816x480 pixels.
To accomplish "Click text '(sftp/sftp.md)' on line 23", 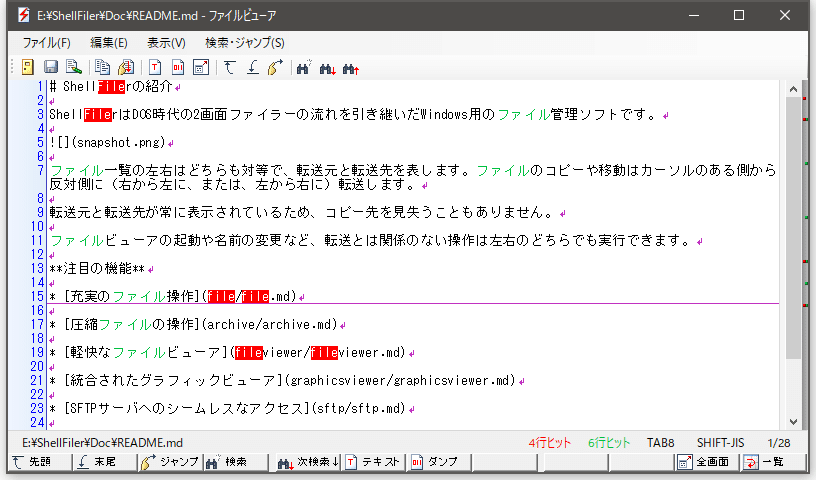I will 359,409.
